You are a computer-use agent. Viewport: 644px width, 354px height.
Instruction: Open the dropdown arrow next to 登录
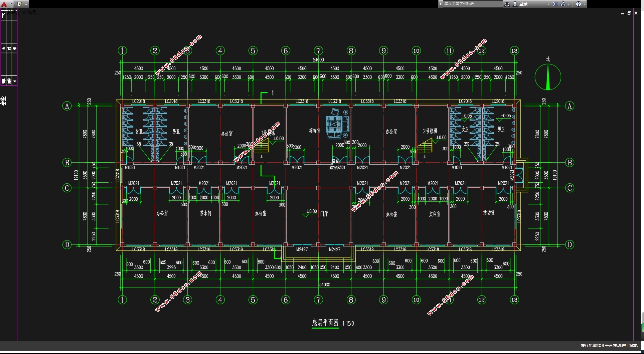point(548,4)
